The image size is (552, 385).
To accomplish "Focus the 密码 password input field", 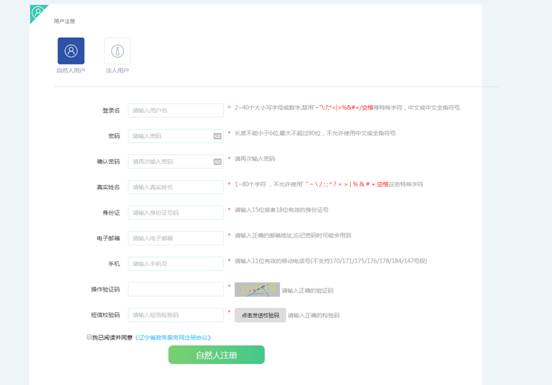I will (176, 136).
